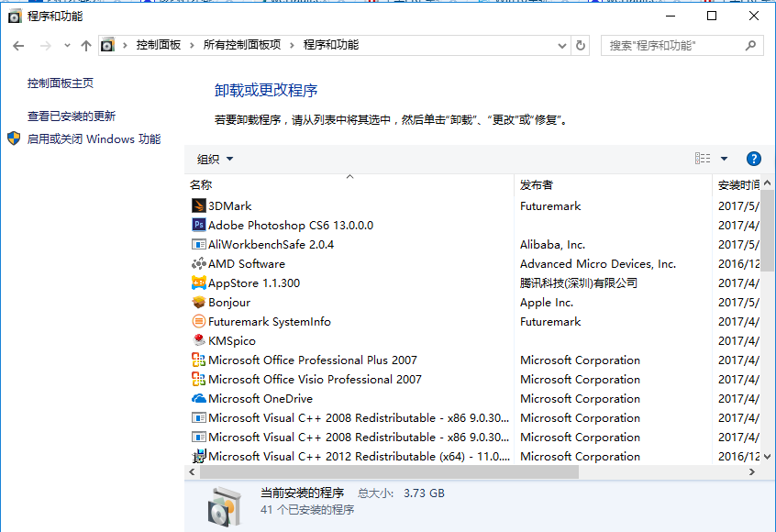Expand the chevron after 所有控制面板项 breadcrumb
Viewport: 776px width, 532px height.
[x=292, y=46]
